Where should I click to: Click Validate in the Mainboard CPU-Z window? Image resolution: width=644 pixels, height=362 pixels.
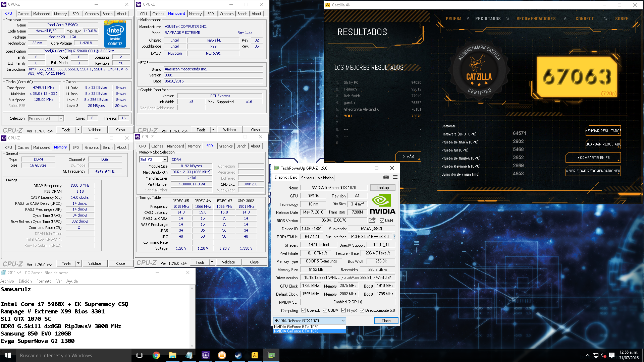(229, 130)
